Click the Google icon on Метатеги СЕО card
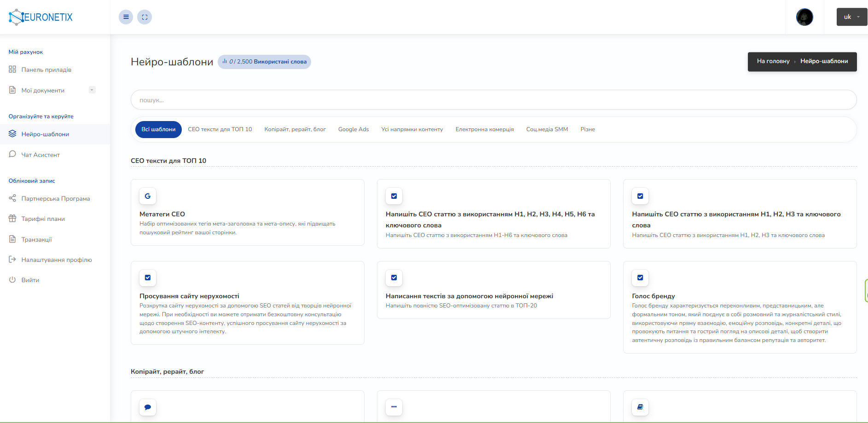Image resolution: width=868 pixels, height=423 pixels. (148, 196)
